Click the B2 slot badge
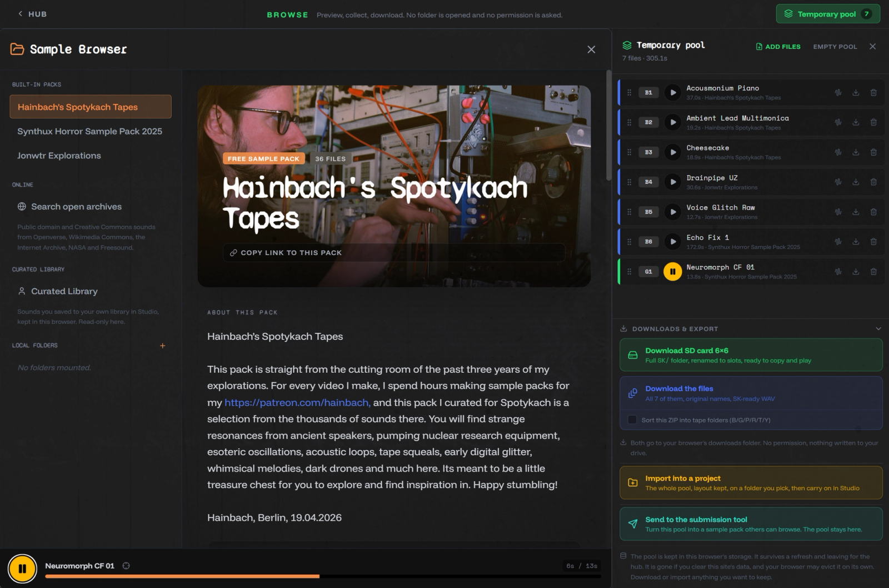This screenshot has height=588, width=889. 648,122
